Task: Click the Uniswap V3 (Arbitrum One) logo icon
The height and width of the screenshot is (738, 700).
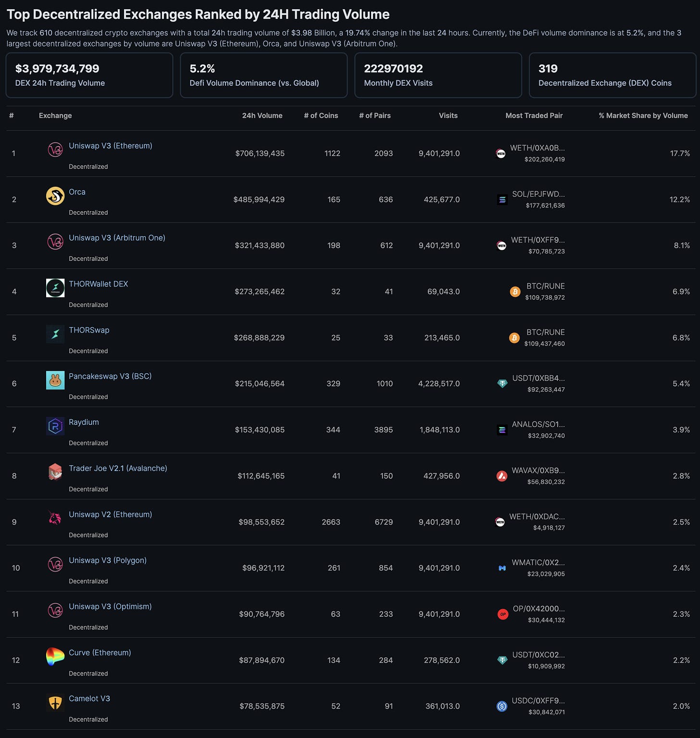Action: [x=55, y=242]
